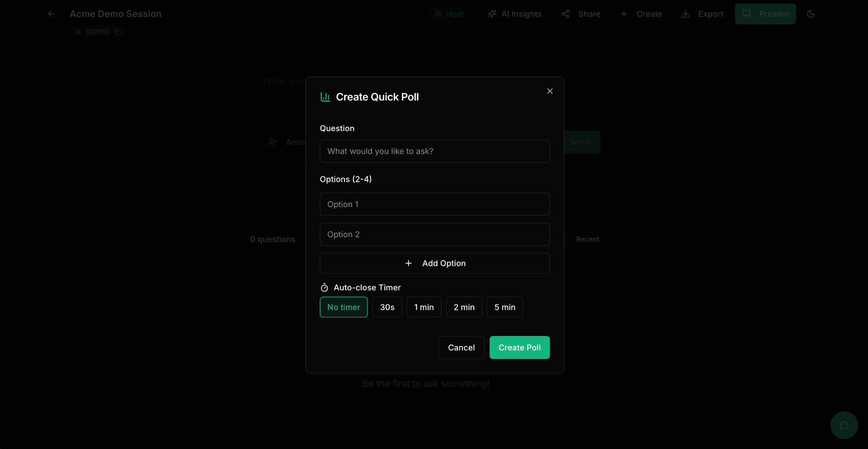The height and width of the screenshot is (449, 868).
Task: Set auto-close timer to 2 min
Action: (x=464, y=307)
